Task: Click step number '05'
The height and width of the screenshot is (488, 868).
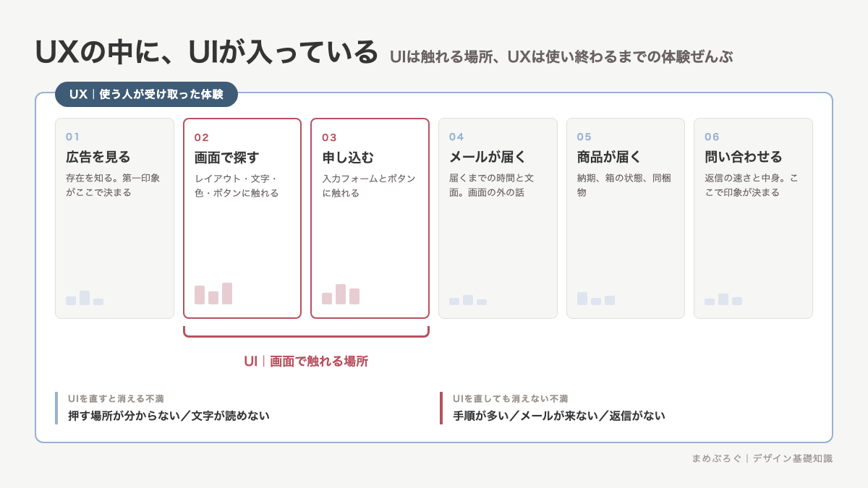Action: (x=584, y=137)
